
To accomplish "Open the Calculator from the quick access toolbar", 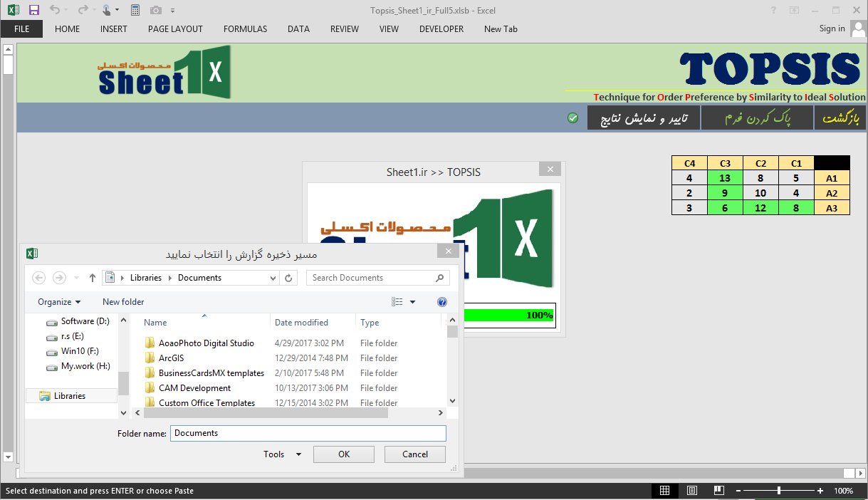I will (x=135, y=10).
